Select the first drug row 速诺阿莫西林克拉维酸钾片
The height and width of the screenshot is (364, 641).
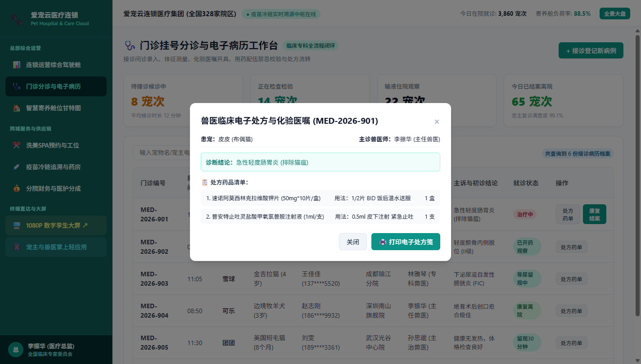coord(320,198)
